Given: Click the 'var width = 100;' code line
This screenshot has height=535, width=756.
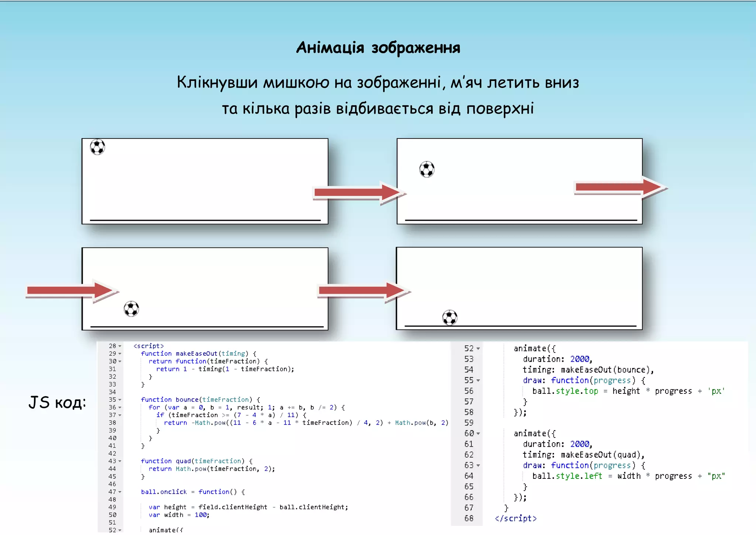Looking at the screenshot, I should point(179,515).
